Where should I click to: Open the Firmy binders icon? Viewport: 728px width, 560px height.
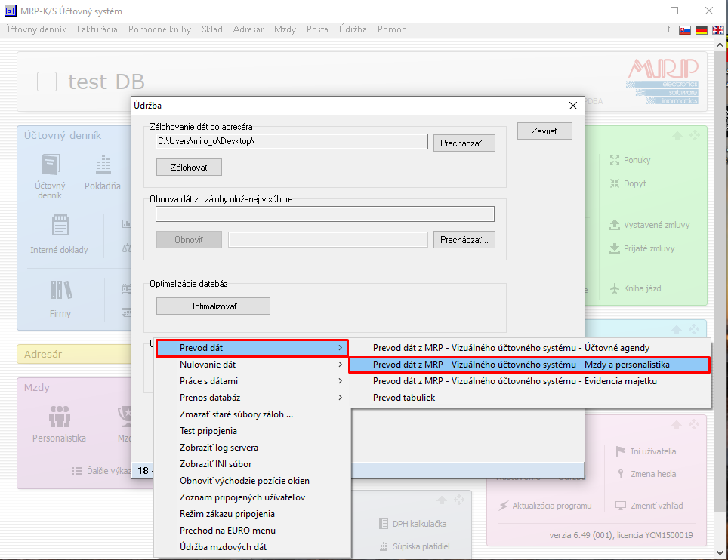pos(61,290)
